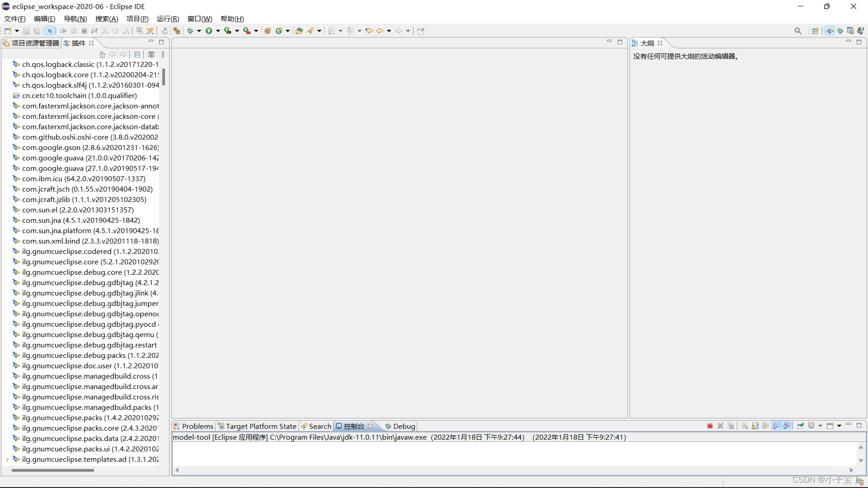Select ilg.gnumcueclipse.core plug-in entry
868x488 pixels.
85,262
